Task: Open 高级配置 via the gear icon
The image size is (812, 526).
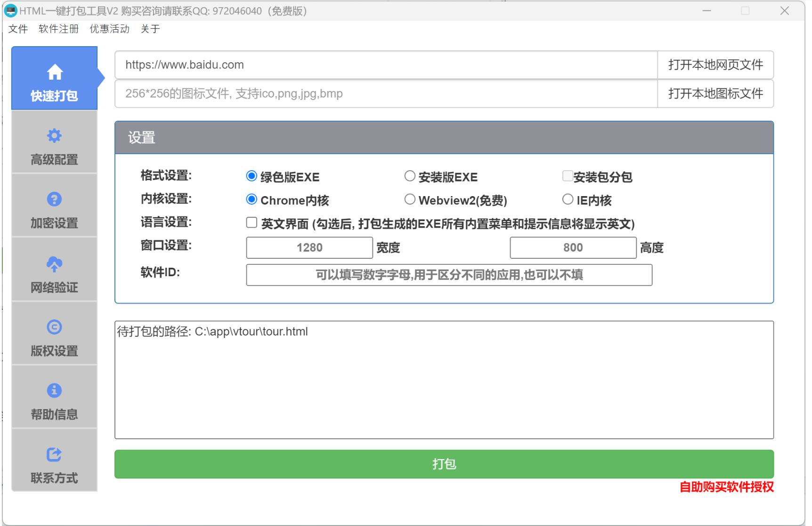Action: (x=54, y=136)
